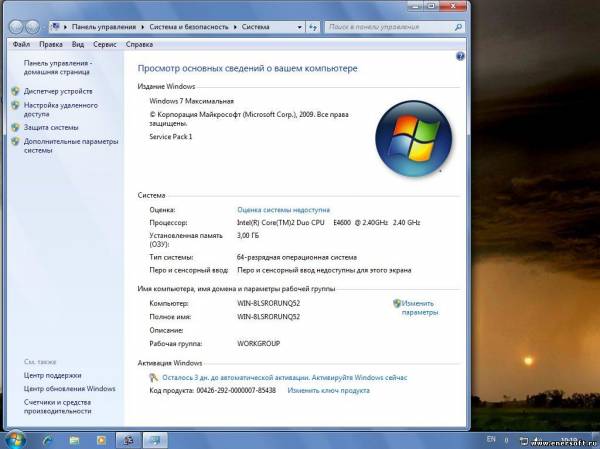
Task: Click Изменить ключ продукта link
Action: click(x=328, y=391)
